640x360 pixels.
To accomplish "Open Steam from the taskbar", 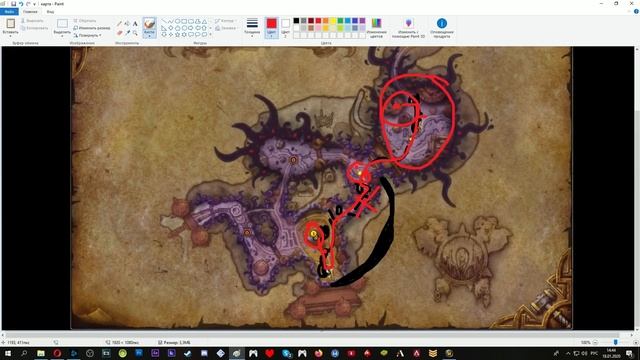I will tap(188, 353).
